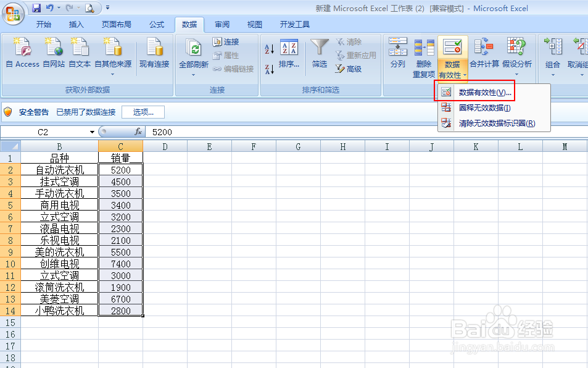Select the 品种 header cell
588x368 pixels.
[x=59, y=158]
